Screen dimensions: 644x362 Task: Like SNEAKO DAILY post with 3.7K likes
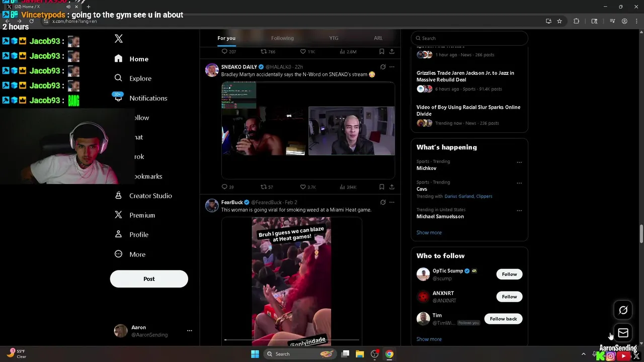click(x=308, y=187)
